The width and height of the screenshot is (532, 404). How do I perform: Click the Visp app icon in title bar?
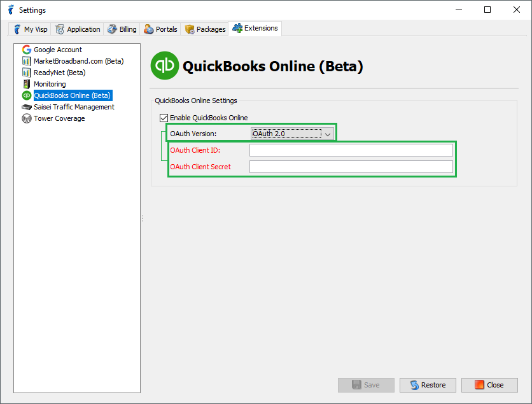[11, 10]
